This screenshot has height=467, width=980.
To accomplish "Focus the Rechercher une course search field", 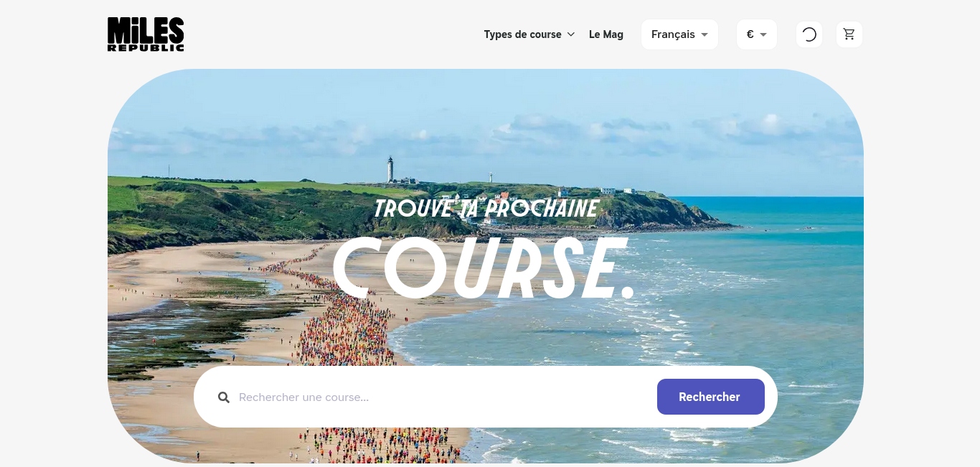I will click(441, 397).
